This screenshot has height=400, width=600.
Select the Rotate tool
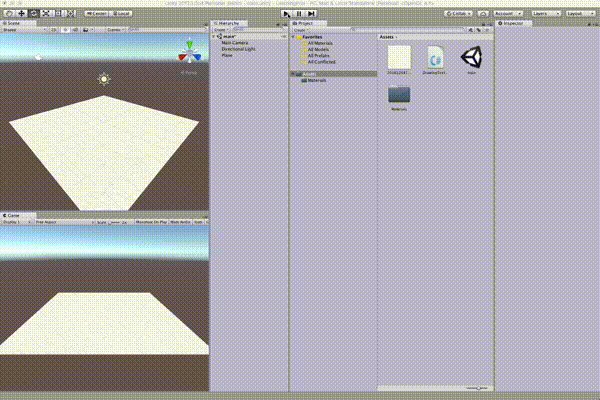(34, 13)
